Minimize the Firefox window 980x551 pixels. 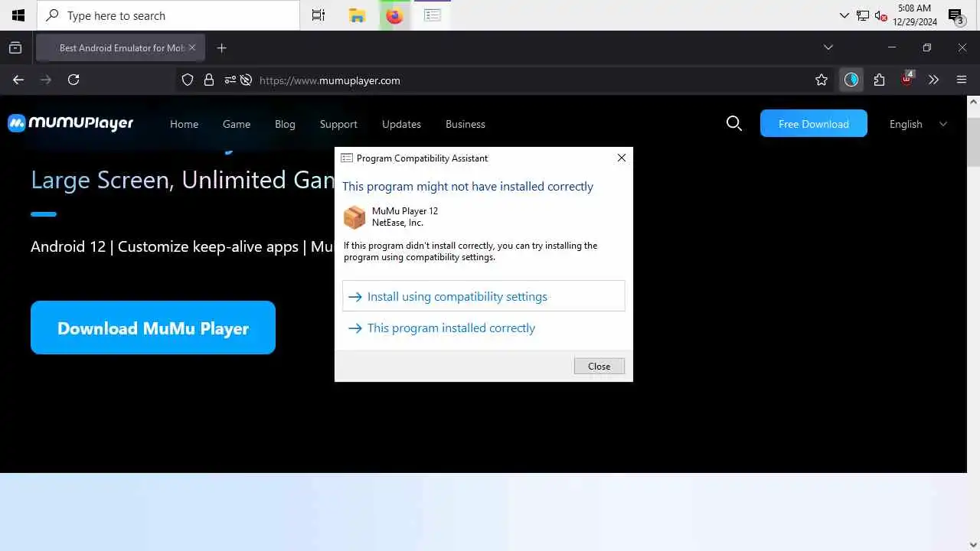point(891,47)
